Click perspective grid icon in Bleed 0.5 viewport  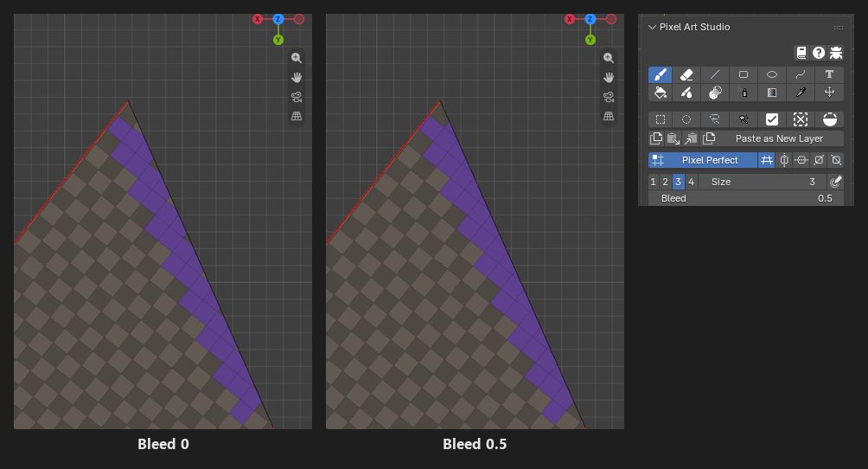pos(609,117)
